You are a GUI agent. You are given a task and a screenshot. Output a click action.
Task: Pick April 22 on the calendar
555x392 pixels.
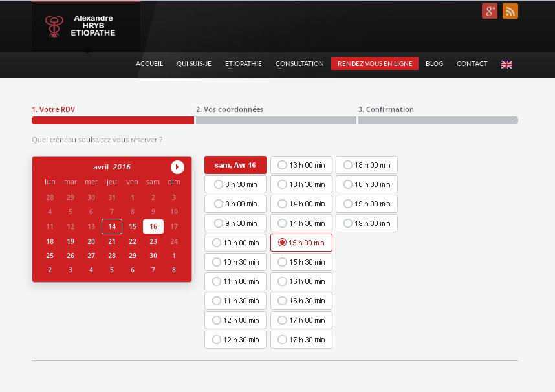click(133, 241)
